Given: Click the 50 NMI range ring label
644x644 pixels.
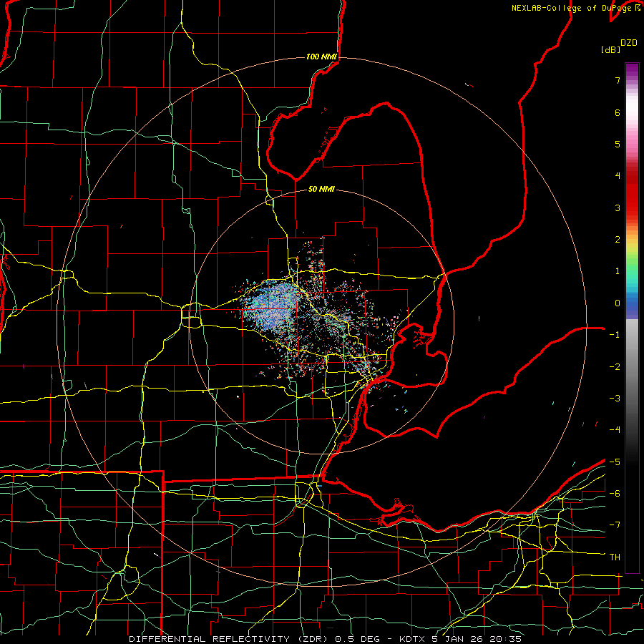Looking at the screenshot, I should coord(321,189).
